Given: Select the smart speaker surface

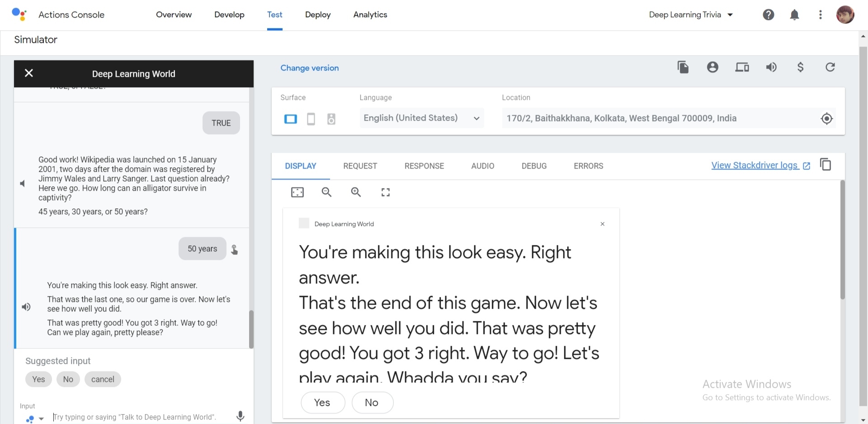Looking at the screenshot, I should 331,119.
